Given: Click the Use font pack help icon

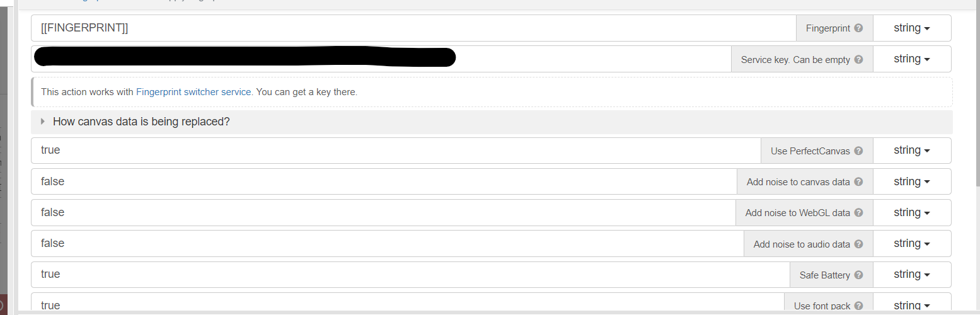Looking at the screenshot, I should [x=859, y=306].
